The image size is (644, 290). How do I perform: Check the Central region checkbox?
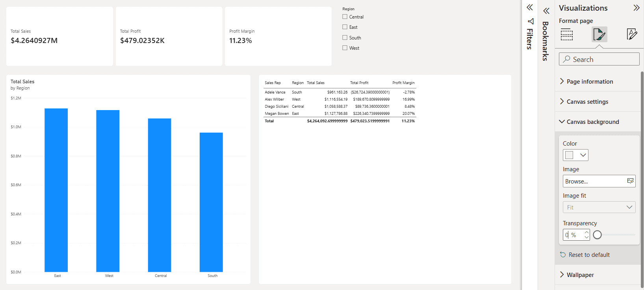pyautogui.click(x=345, y=17)
